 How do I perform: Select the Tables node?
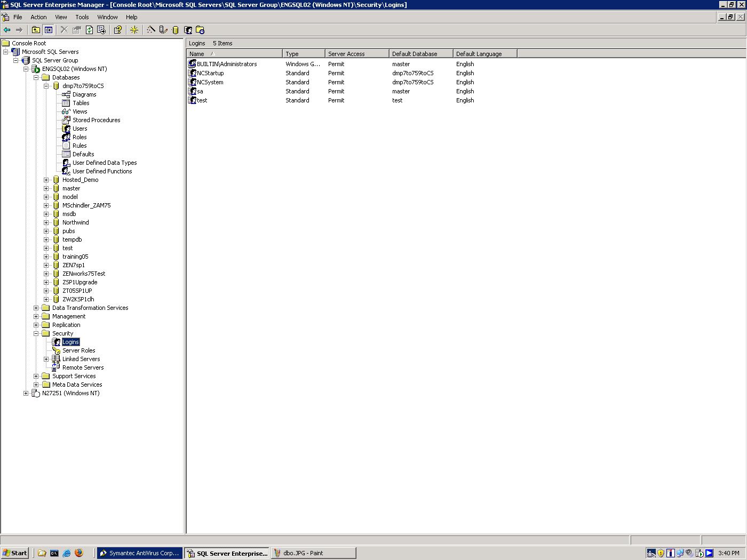(x=81, y=103)
